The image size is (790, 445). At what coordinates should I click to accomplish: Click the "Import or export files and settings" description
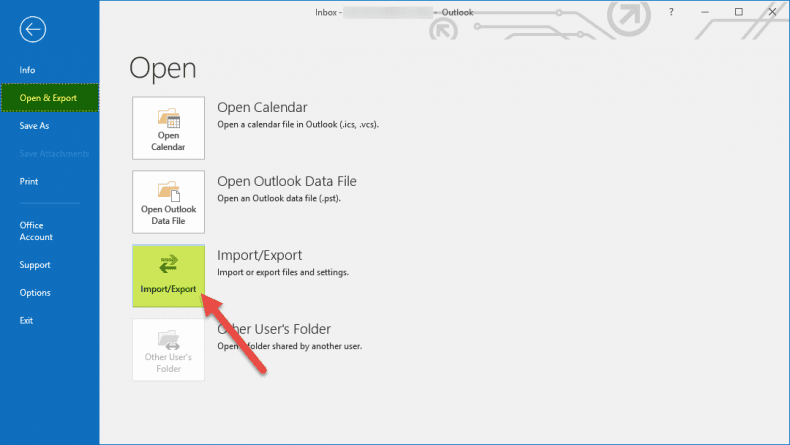coord(283,272)
